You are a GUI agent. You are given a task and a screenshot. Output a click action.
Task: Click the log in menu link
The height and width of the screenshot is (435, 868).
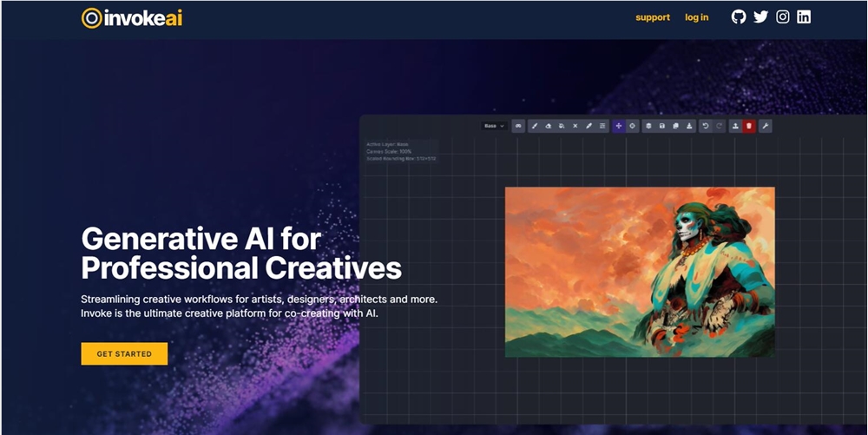click(x=696, y=17)
